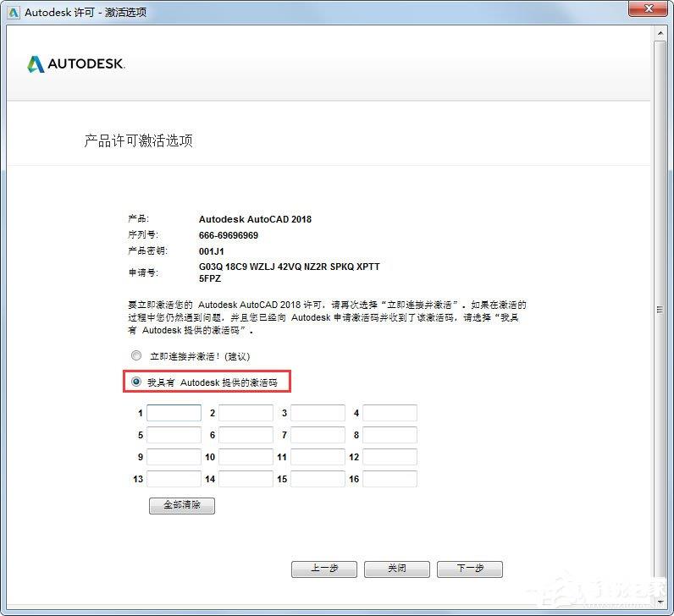Select the "我具有 Autodesk 提供的激活码" radio option
Image resolution: width=674 pixels, height=616 pixels.
pos(136,382)
